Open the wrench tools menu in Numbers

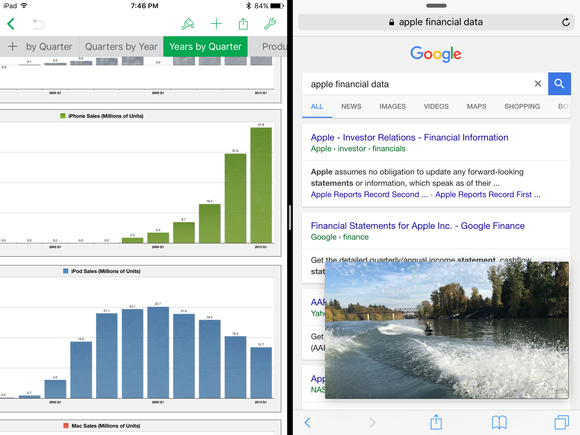[270, 24]
